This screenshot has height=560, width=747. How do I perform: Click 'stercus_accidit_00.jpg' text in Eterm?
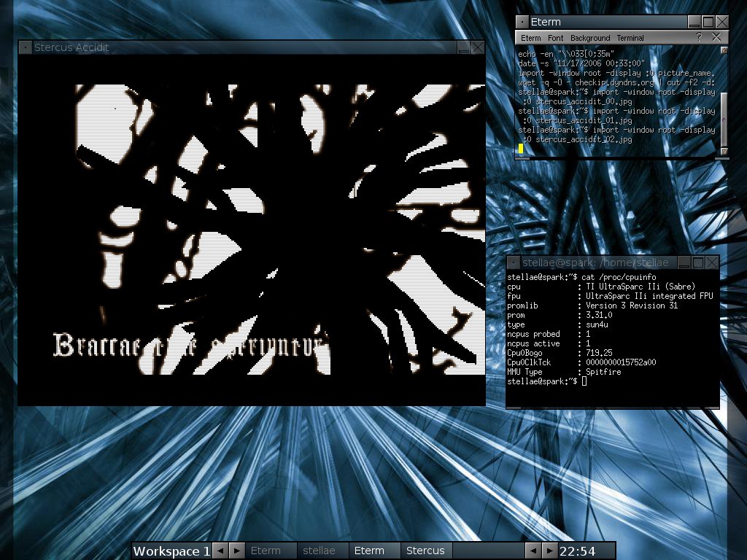coord(584,101)
